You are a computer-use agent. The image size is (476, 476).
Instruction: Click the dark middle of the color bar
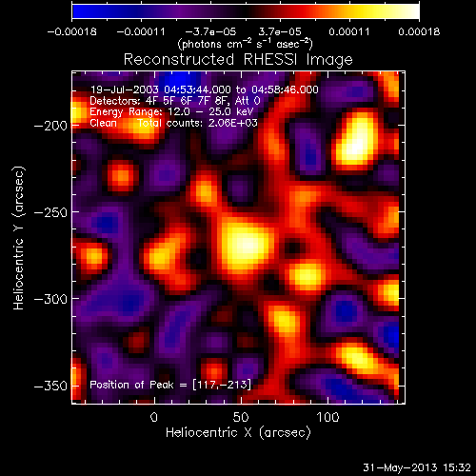(246, 11)
